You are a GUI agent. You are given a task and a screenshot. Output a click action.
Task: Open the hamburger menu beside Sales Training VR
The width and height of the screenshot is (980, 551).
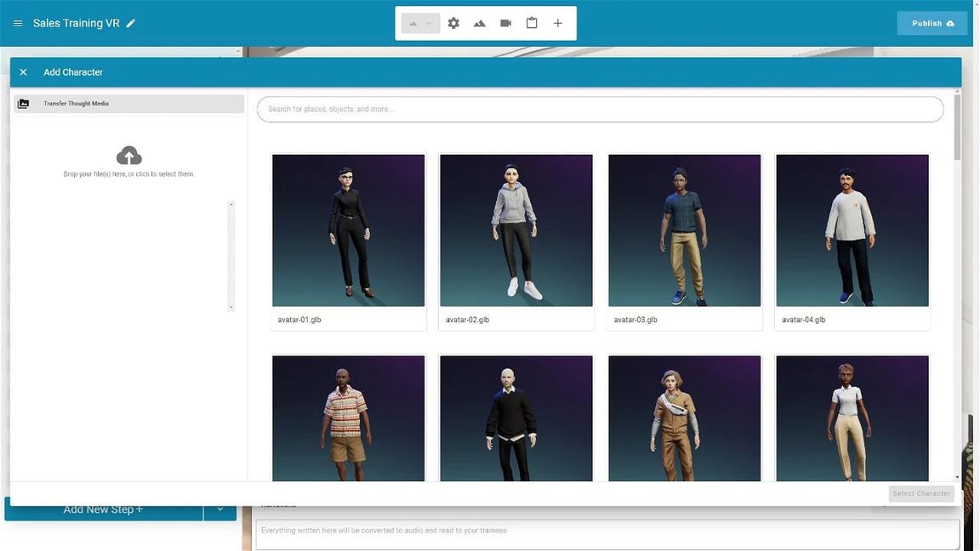tap(18, 24)
